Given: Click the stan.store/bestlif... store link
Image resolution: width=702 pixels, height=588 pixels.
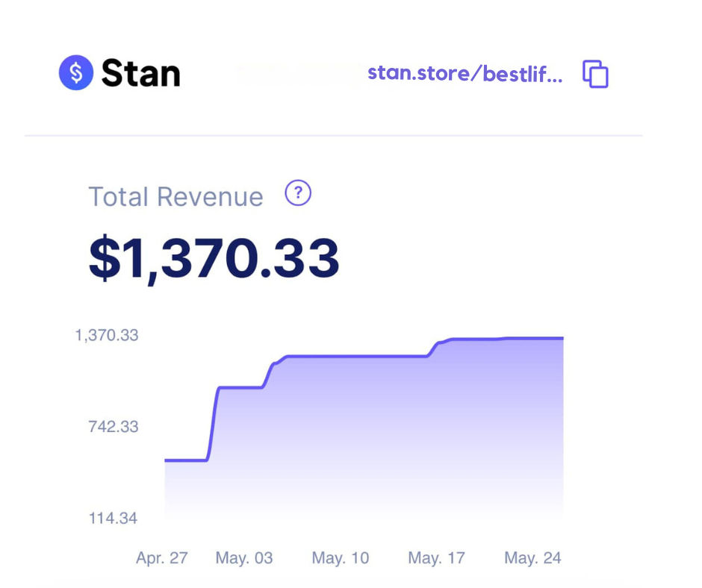Looking at the screenshot, I should (465, 73).
